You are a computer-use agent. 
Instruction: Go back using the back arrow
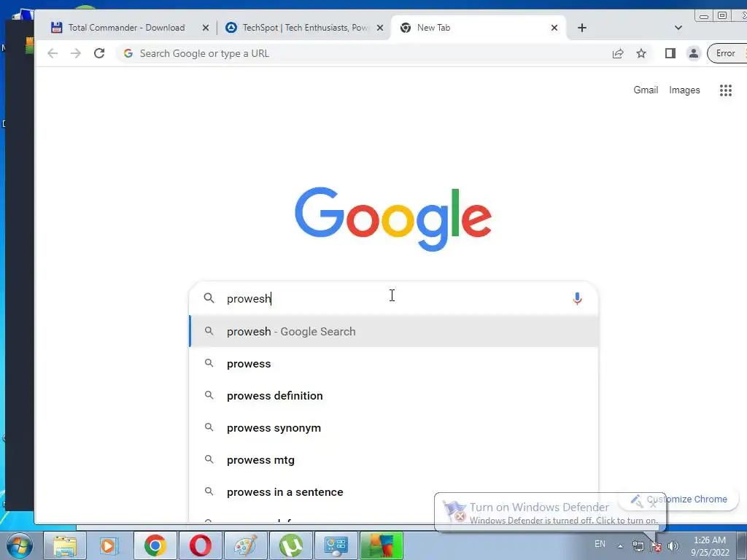coord(53,53)
